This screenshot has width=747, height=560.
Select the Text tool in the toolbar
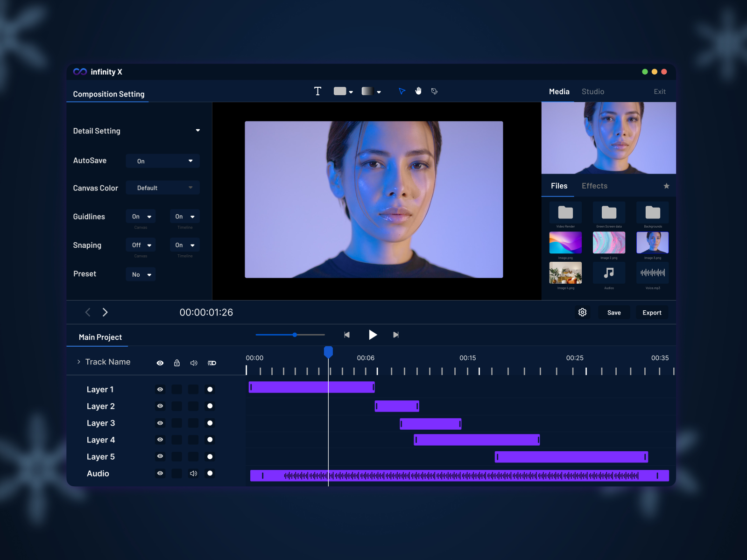pyautogui.click(x=318, y=91)
